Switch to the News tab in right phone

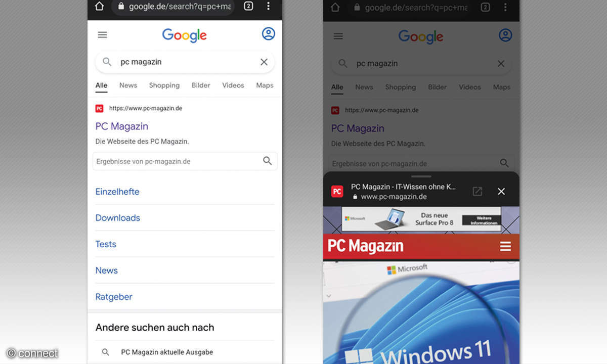point(364,87)
